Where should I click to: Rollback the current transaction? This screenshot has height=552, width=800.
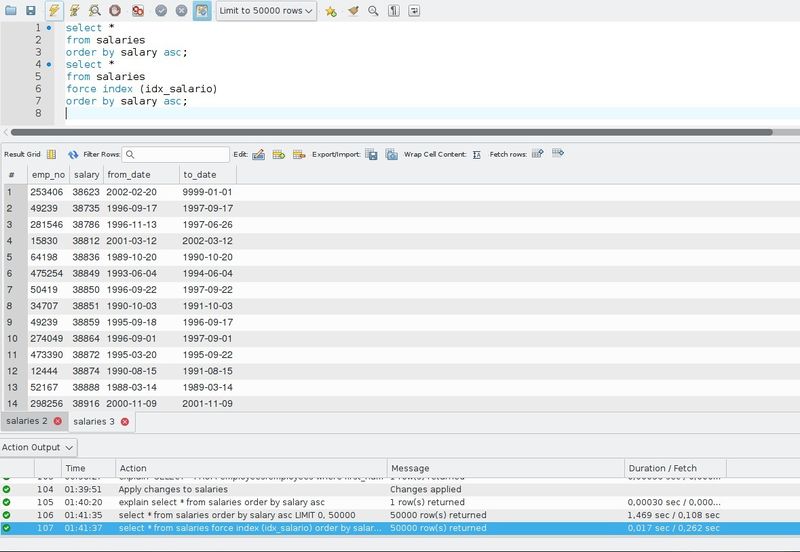(x=181, y=10)
